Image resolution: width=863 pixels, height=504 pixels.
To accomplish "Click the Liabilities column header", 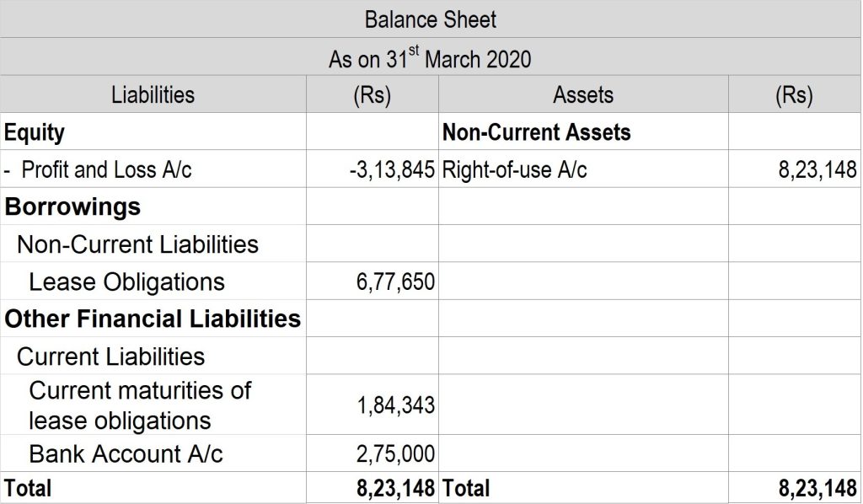I will point(153,94).
